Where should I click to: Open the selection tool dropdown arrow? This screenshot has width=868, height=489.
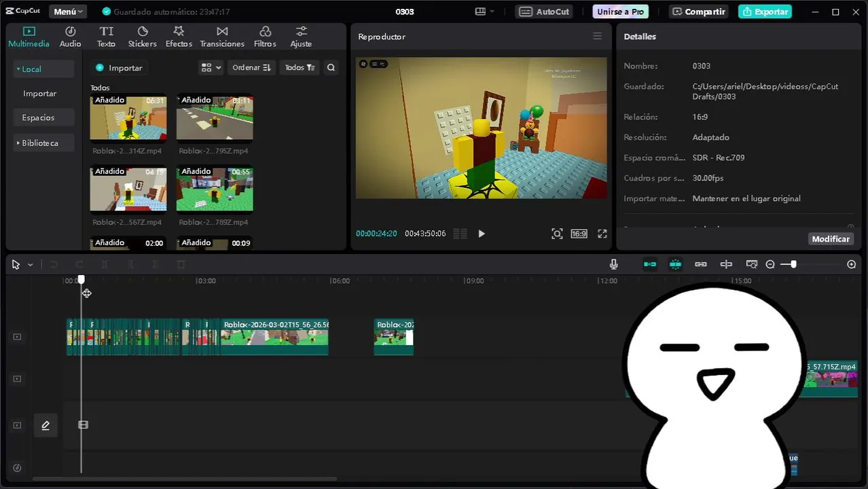[x=30, y=265]
